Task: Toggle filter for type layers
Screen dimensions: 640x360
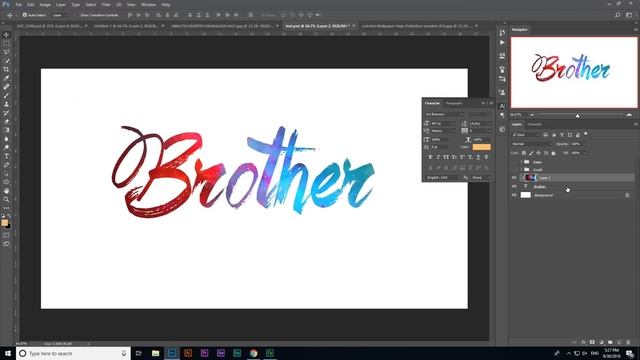Action: coord(562,135)
